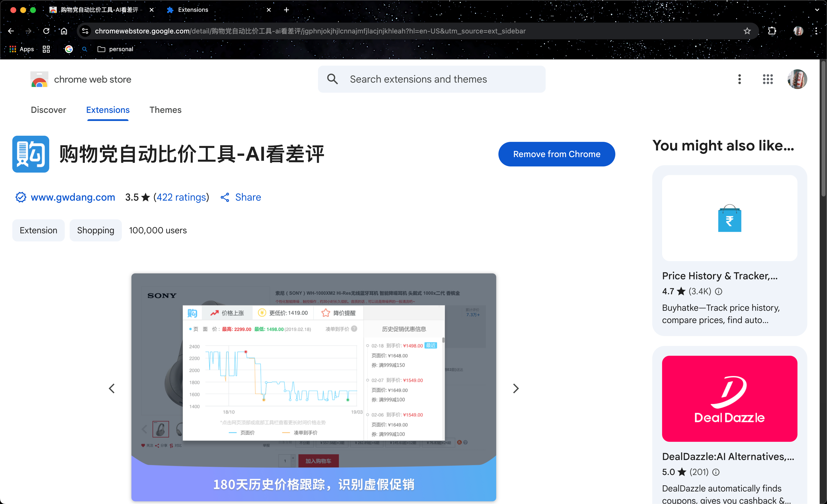Open Google apps grid icon
The image size is (827, 504).
(768, 79)
